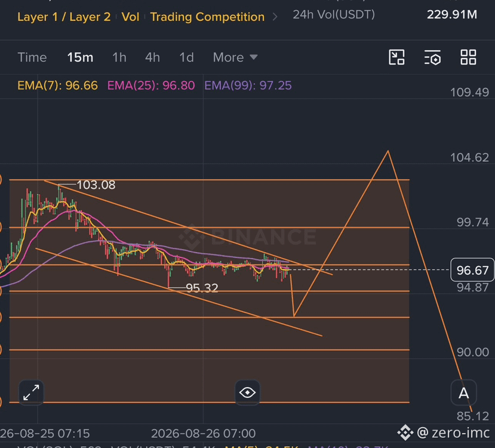The height and width of the screenshot is (448, 495).
Task: Expand chart to fullscreen
Action: [31, 392]
